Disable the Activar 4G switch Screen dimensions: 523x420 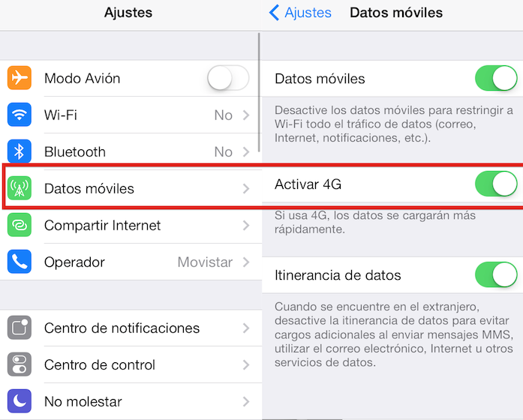coord(496,184)
